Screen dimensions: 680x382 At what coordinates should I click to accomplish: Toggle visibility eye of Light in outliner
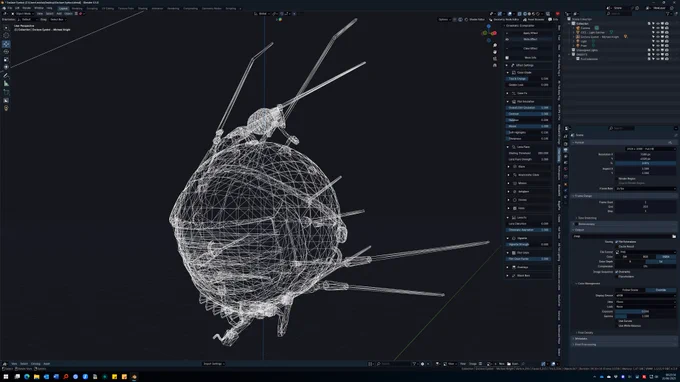[657, 41]
